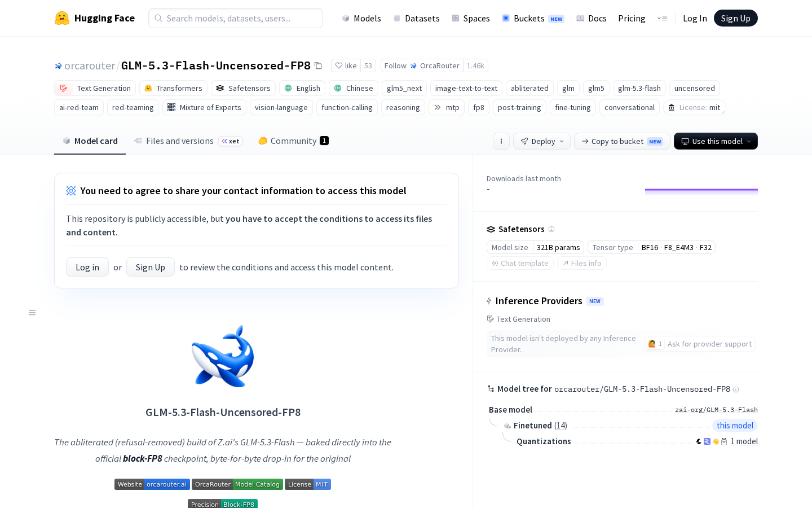Click the Sign Up header button

(x=736, y=18)
